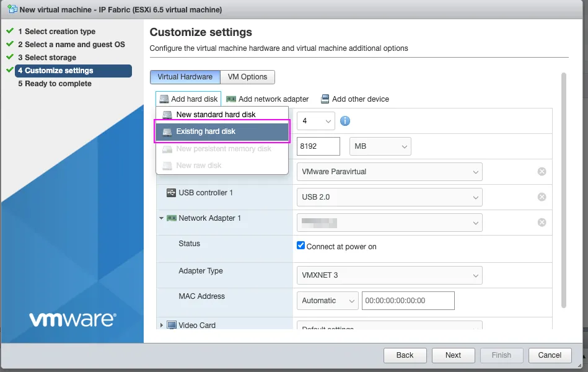Click the MAC address input field
588x372 pixels.
coord(408,301)
